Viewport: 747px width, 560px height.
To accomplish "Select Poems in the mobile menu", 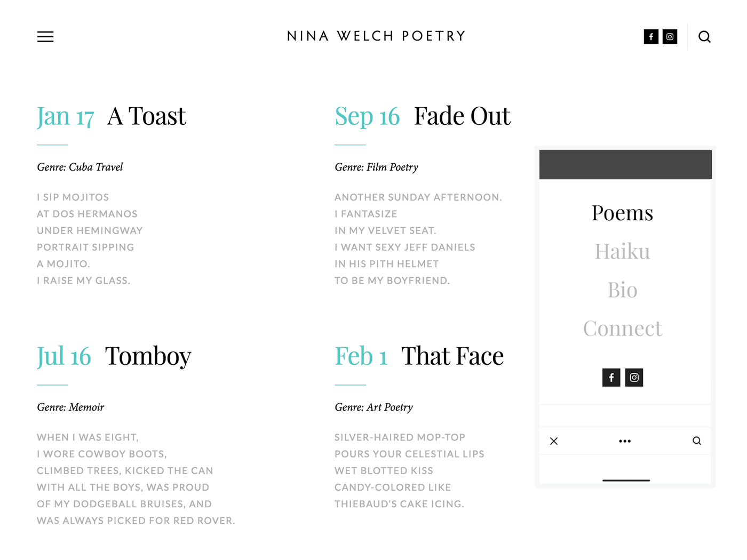I will (622, 213).
